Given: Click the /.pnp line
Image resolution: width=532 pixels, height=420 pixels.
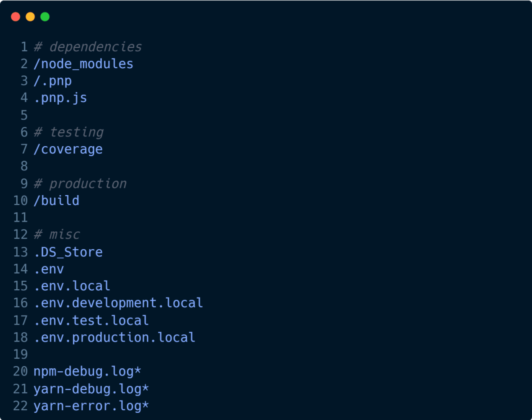Looking at the screenshot, I should coord(53,81).
